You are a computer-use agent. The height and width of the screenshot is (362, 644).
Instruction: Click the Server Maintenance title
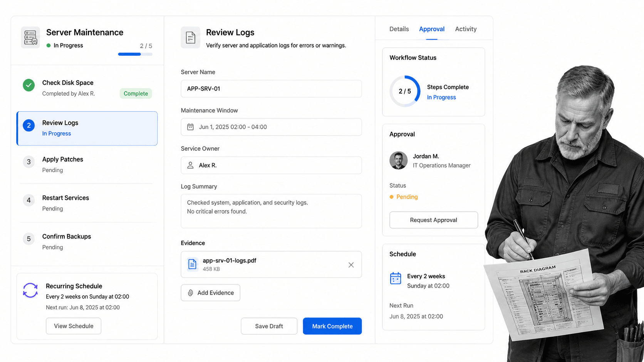[x=85, y=32]
